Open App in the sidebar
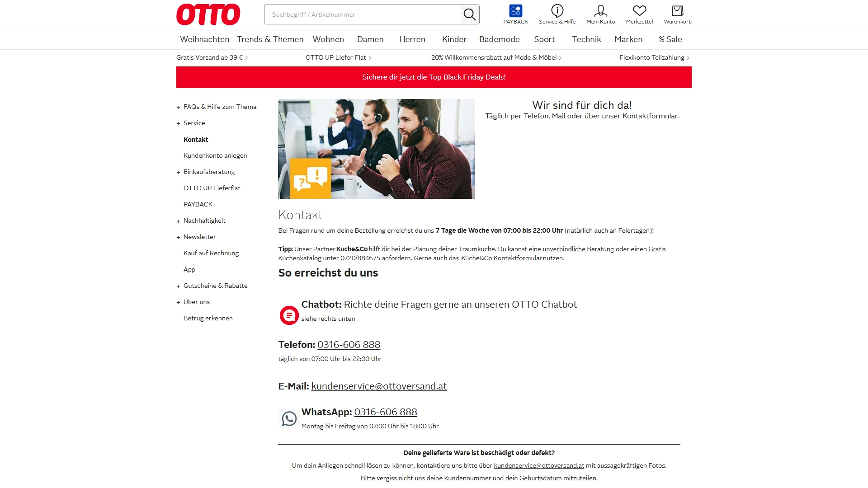 pyautogui.click(x=189, y=269)
